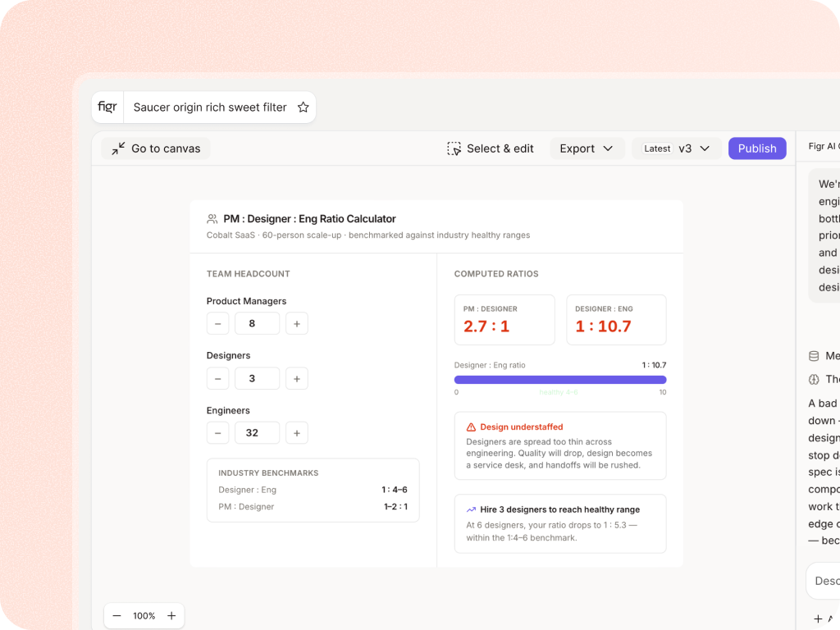Click the database icon in the Figr AI panel

tap(814, 356)
